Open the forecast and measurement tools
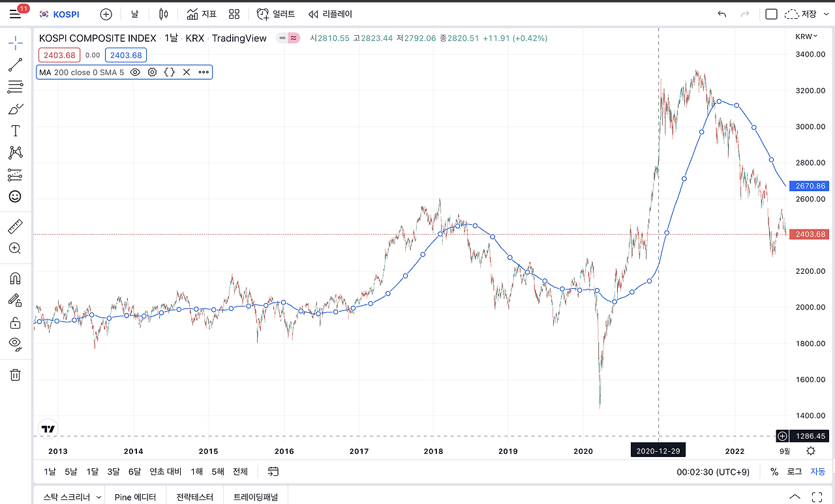The width and height of the screenshot is (835, 504). point(16,175)
